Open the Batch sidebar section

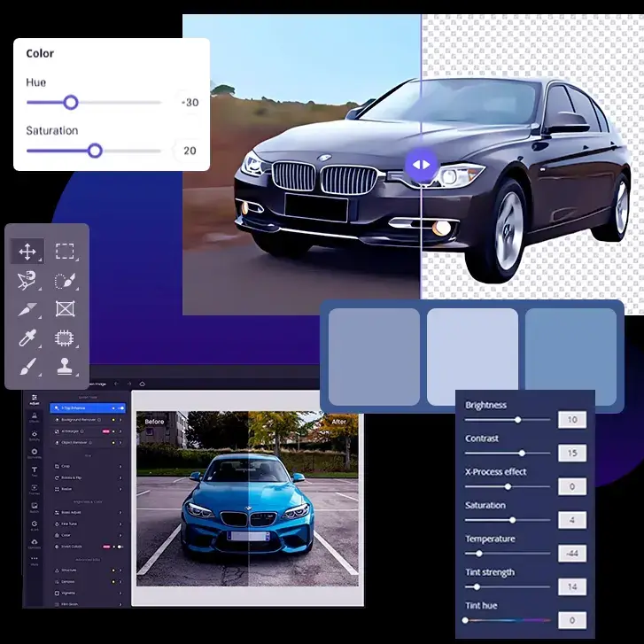(x=35, y=508)
